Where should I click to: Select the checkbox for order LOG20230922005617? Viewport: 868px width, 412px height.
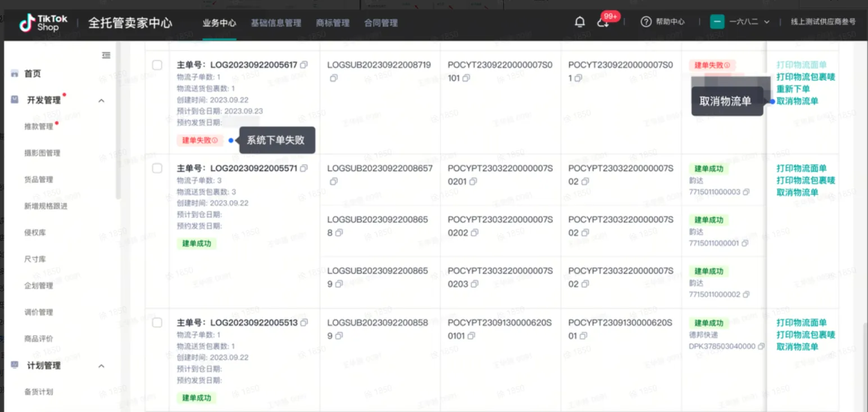(157, 65)
